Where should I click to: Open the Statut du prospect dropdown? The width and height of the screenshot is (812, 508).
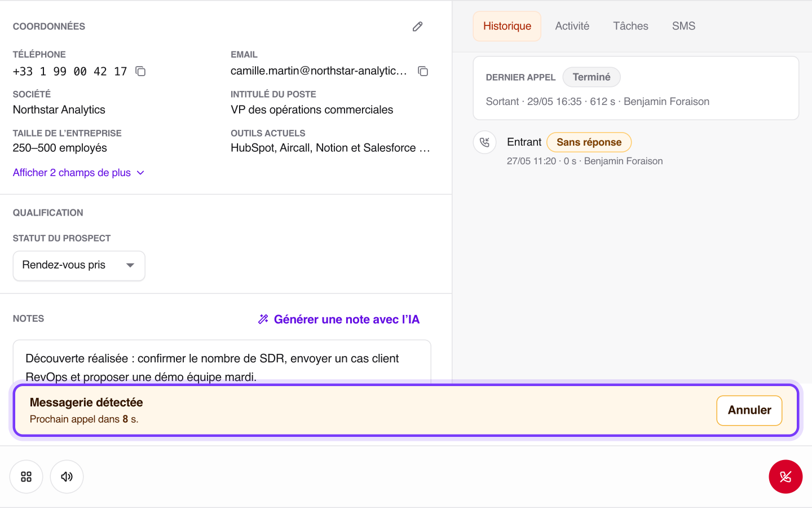[79, 265]
